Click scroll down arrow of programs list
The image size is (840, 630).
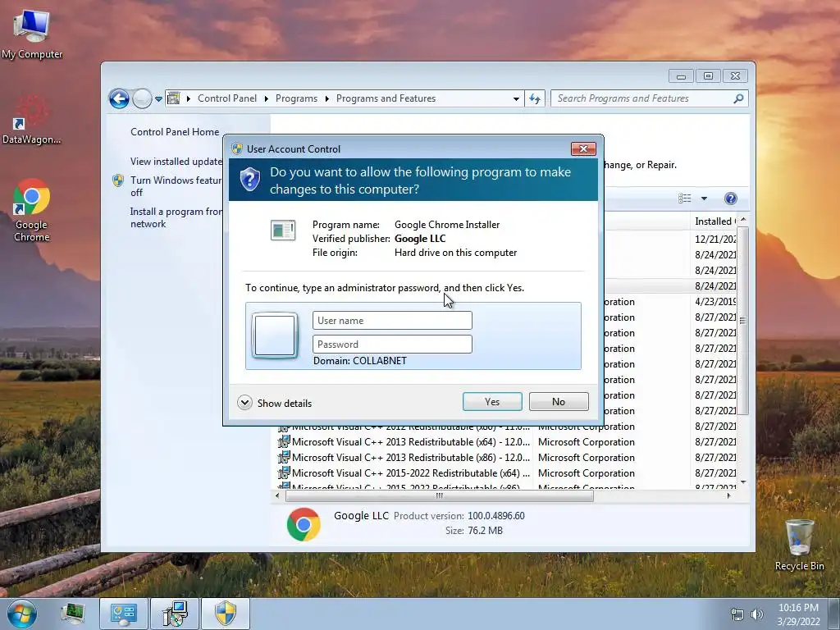(743, 482)
